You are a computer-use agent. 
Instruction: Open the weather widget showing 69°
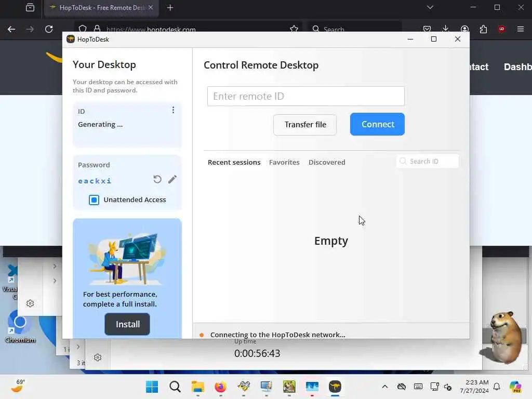pos(17,386)
